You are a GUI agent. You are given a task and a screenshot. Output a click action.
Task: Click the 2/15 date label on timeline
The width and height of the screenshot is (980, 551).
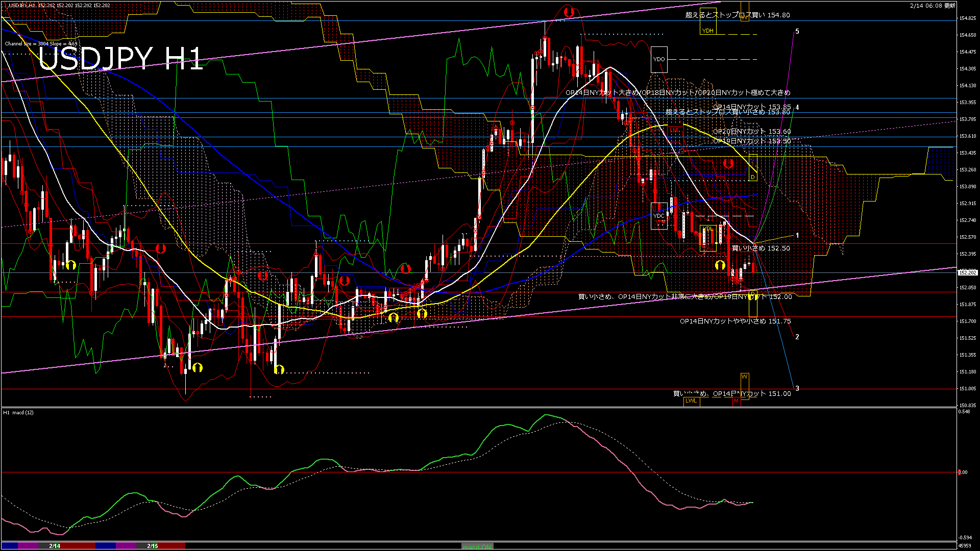click(153, 546)
